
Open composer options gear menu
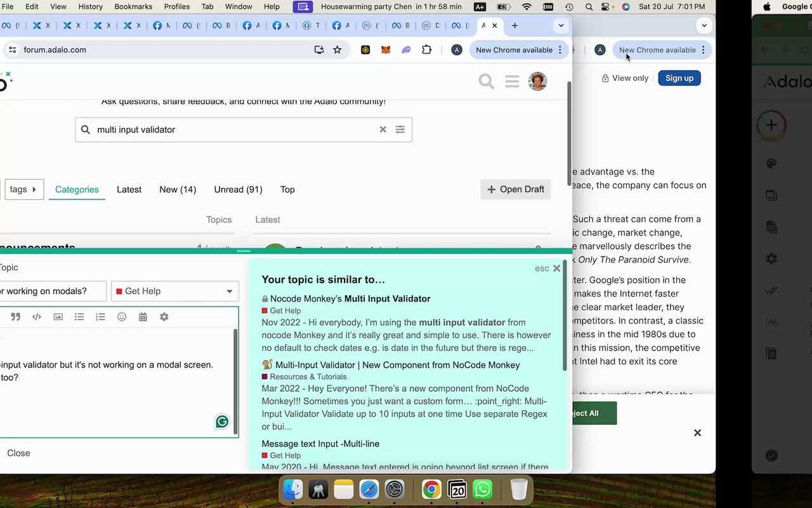(164, 317)
